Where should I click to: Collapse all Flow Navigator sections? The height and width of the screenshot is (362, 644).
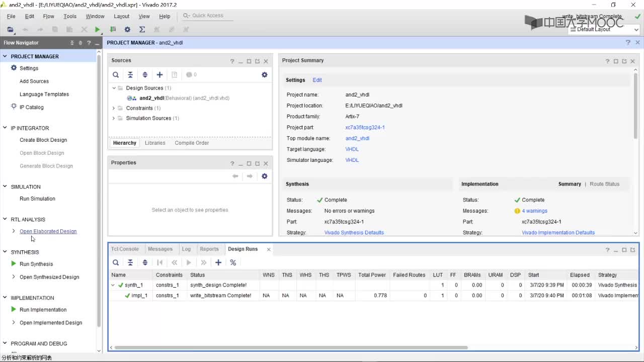click(x=72, y=43)
